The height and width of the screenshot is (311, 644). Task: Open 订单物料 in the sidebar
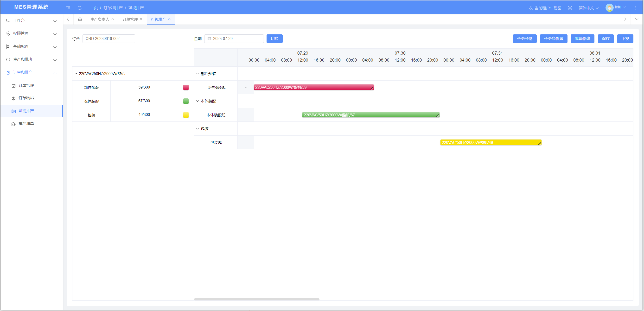click(26, 98)
